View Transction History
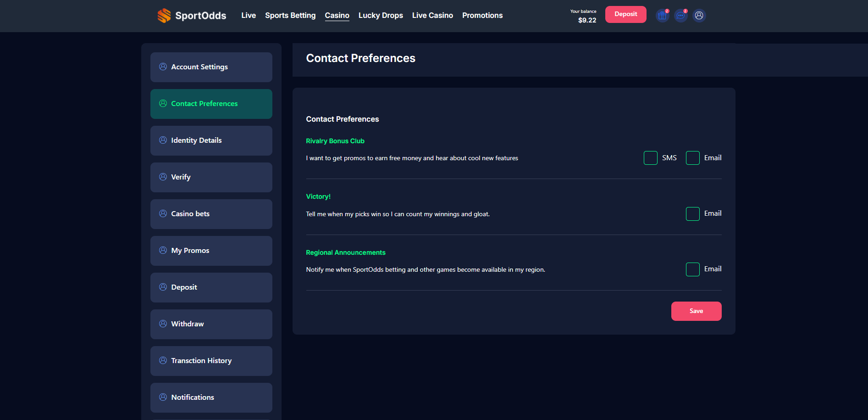868x420 pixels. [211, 361]
